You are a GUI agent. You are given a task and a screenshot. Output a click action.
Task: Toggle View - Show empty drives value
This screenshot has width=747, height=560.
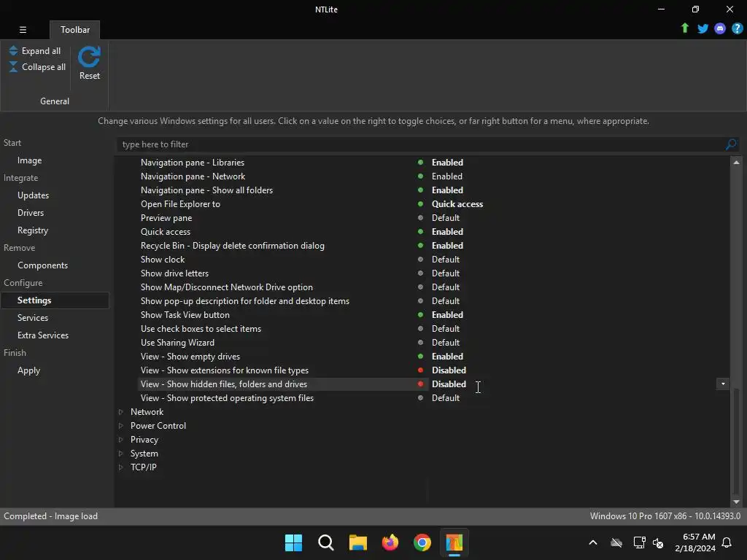[447, 356]
